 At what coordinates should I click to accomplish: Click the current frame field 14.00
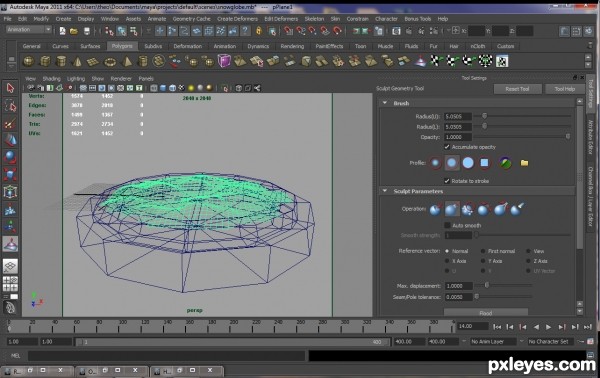(473, 326)
